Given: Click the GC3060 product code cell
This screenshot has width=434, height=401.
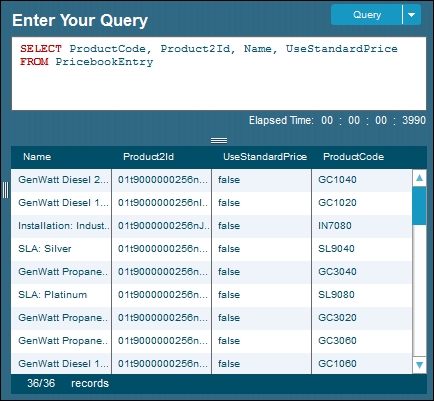Looking at the screenshot, I should click(362, 341).
